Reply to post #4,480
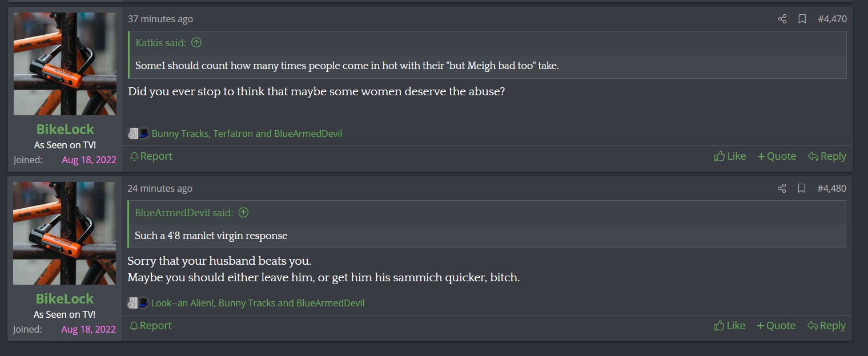This screenshot has width=868, height=356. 826,326
